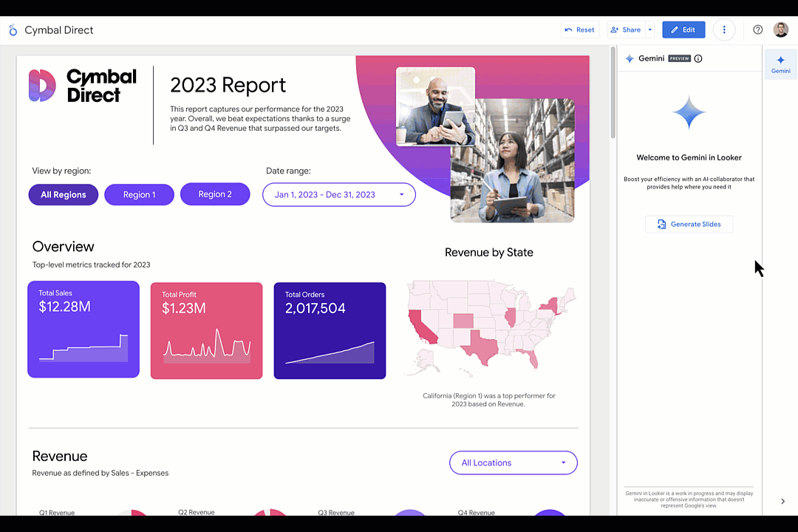Click the Share button

[626, 30]
